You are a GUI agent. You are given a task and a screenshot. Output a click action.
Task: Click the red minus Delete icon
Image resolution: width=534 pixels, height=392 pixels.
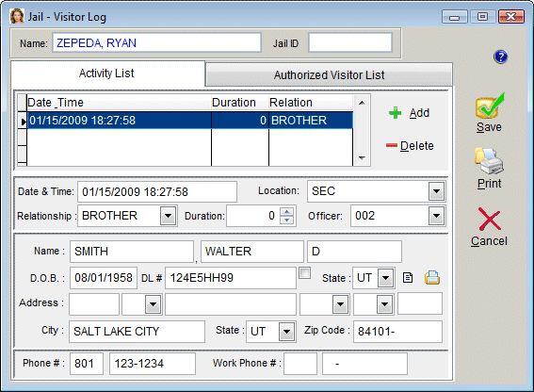(x=392, y=145)
